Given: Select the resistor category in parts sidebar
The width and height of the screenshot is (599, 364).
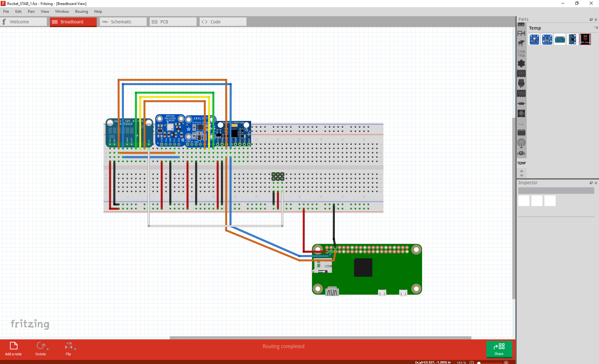Looking at the screenshot, I should [521, 103].
